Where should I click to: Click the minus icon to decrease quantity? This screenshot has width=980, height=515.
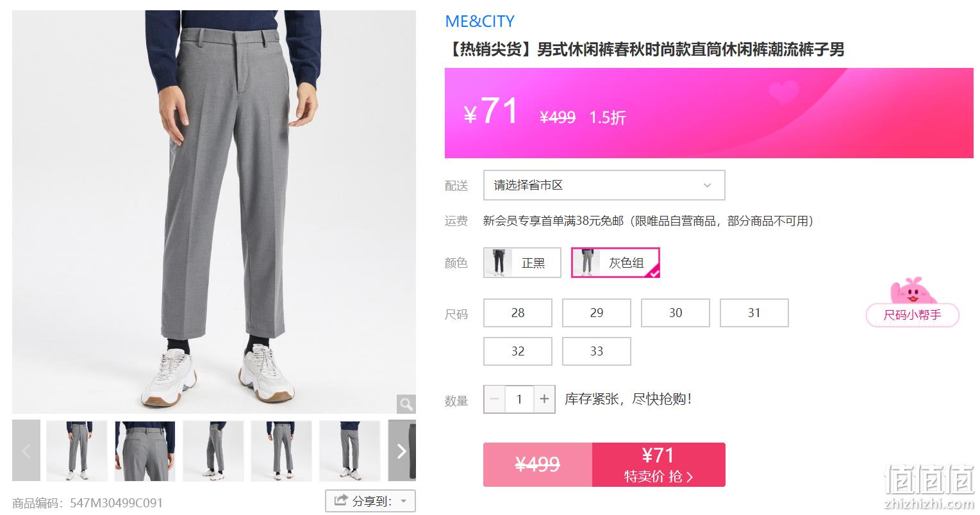coord(494,399)
